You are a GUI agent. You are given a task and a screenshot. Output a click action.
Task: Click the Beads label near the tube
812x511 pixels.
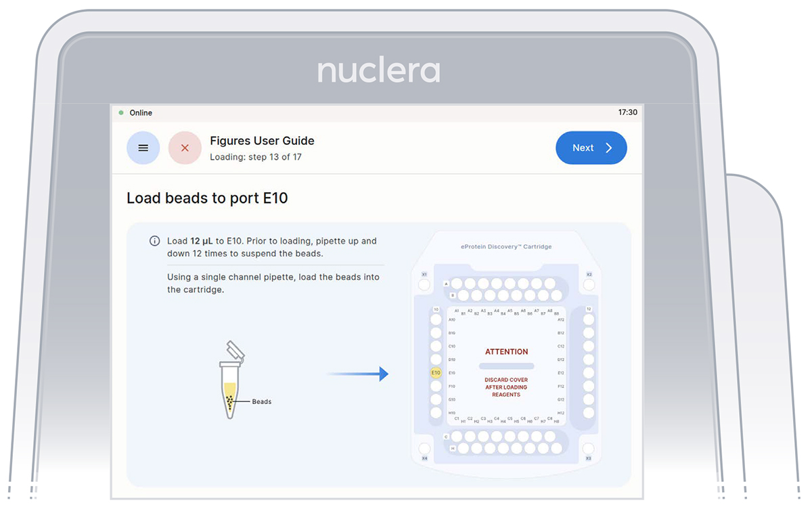click(261, 401)
